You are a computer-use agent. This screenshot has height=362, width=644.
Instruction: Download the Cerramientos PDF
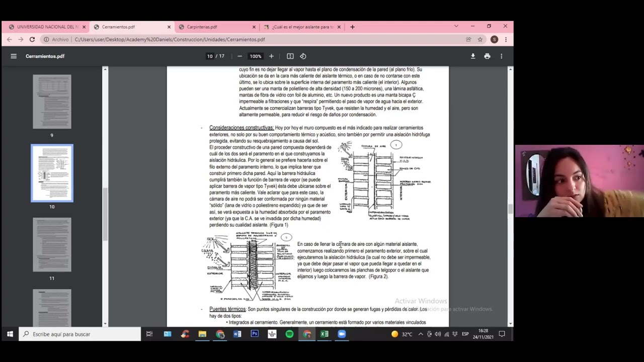tap(473, 56)
